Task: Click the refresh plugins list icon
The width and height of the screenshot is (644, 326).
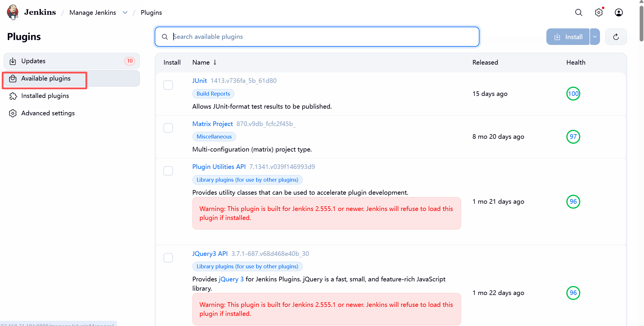Action: 616,37
